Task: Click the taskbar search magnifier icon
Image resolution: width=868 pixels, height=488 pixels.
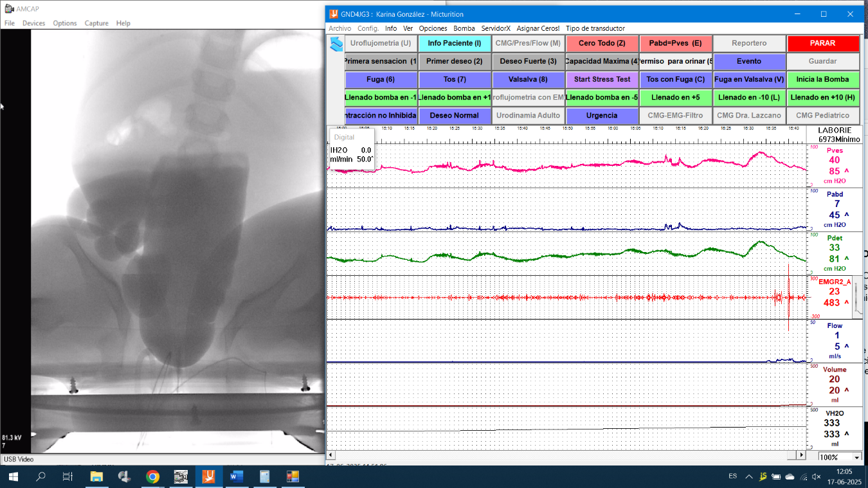Action: click(41, 476)
